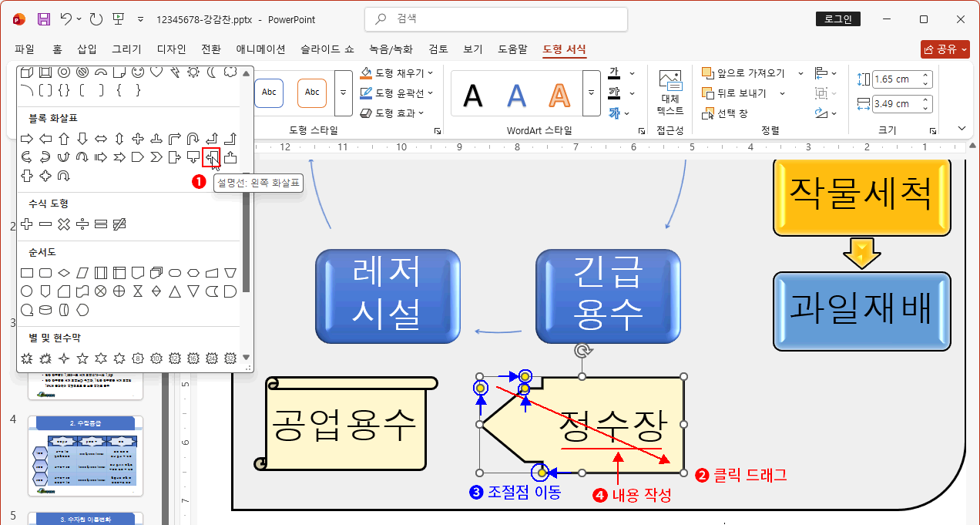Click the 공유 button
Screen dimensions: 980x525
pos(945,47)
